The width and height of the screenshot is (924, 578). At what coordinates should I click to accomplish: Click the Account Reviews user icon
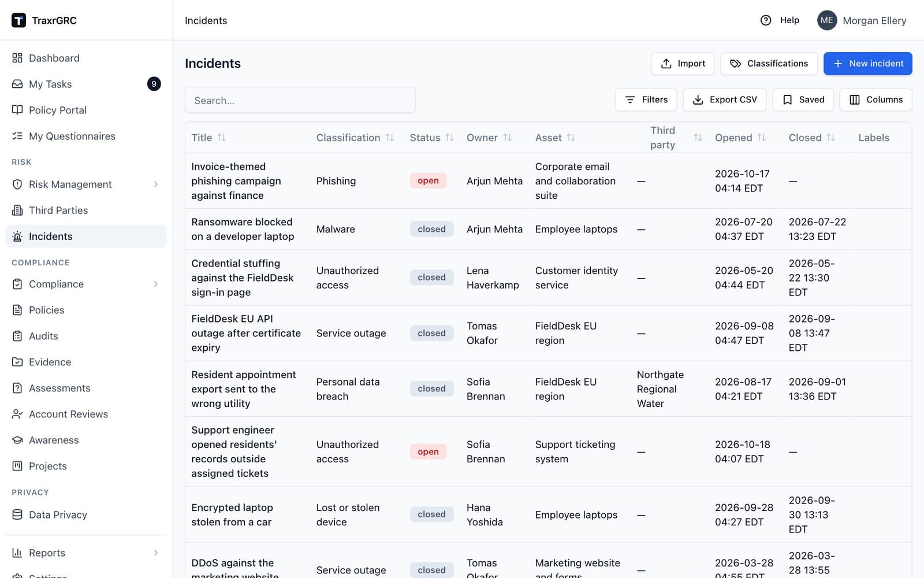[17, 414]
